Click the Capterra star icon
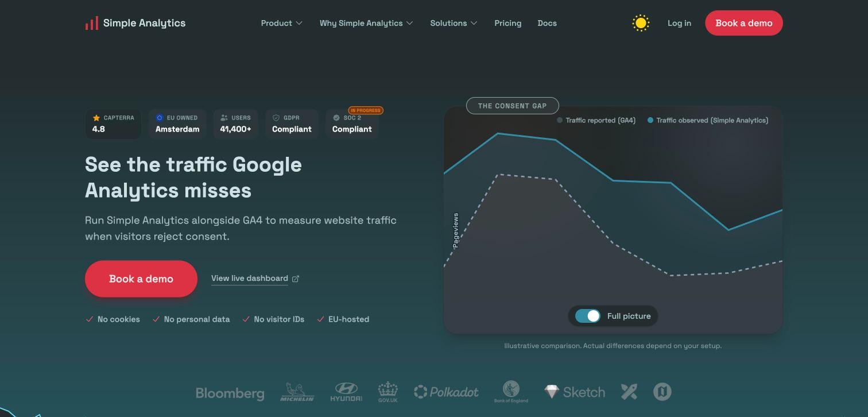Screen dimensions: 868x417 tap(96, 118)
